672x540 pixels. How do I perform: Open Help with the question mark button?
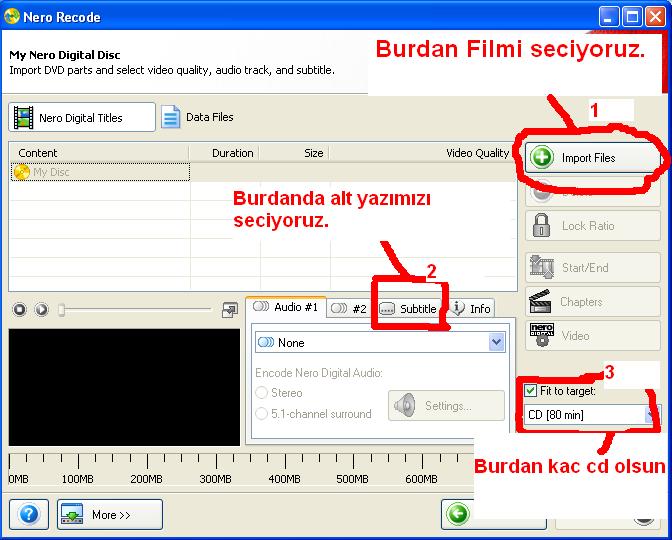point(29,514)
